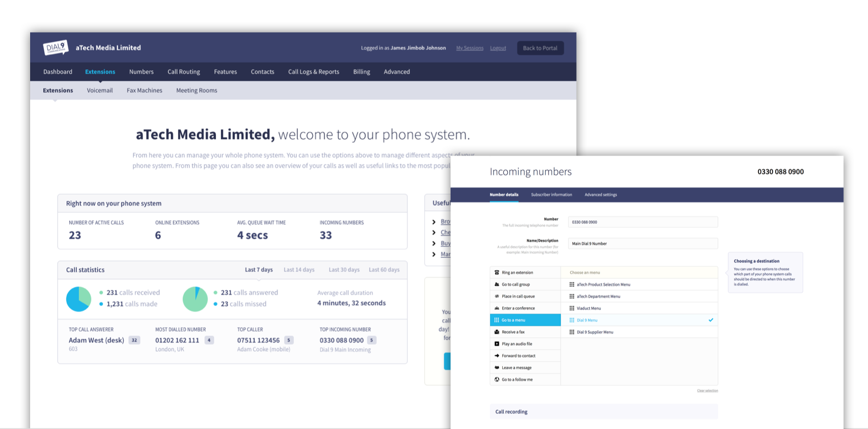Click grid icon beside aTech Product Selection Menu
This screenshot has height=429, width=868.
click(x=572, y=284)
